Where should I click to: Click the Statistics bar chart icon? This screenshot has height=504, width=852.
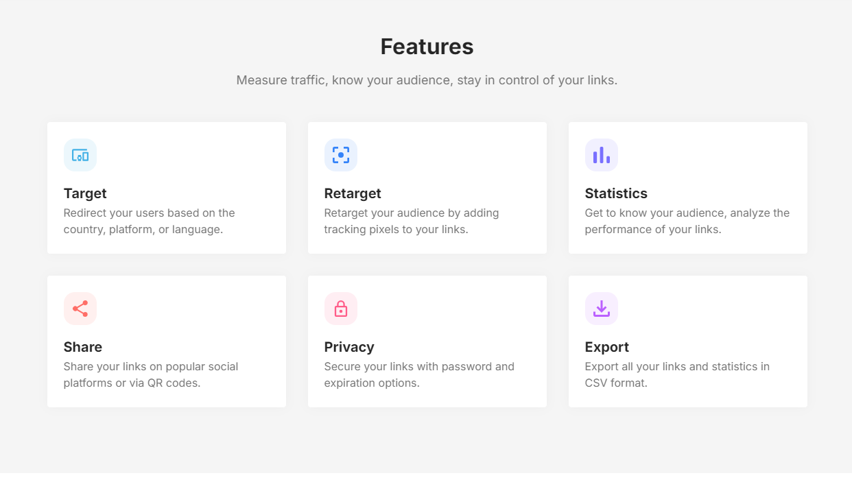coord(602,155)
